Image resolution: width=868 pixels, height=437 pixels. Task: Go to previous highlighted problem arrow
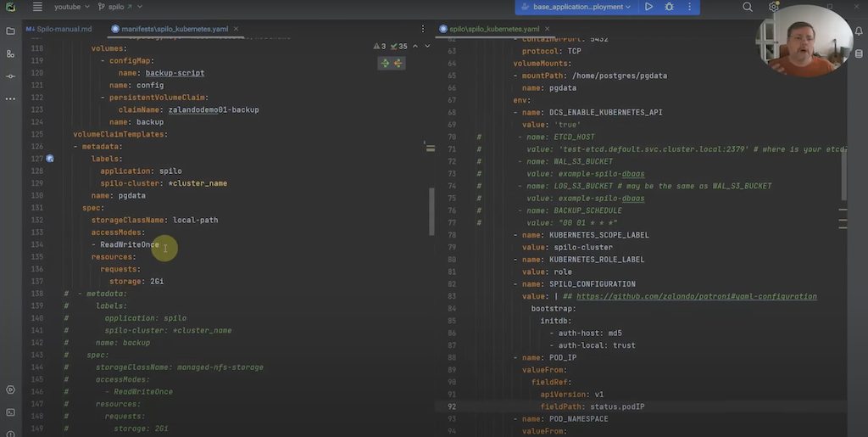[415, 47]
